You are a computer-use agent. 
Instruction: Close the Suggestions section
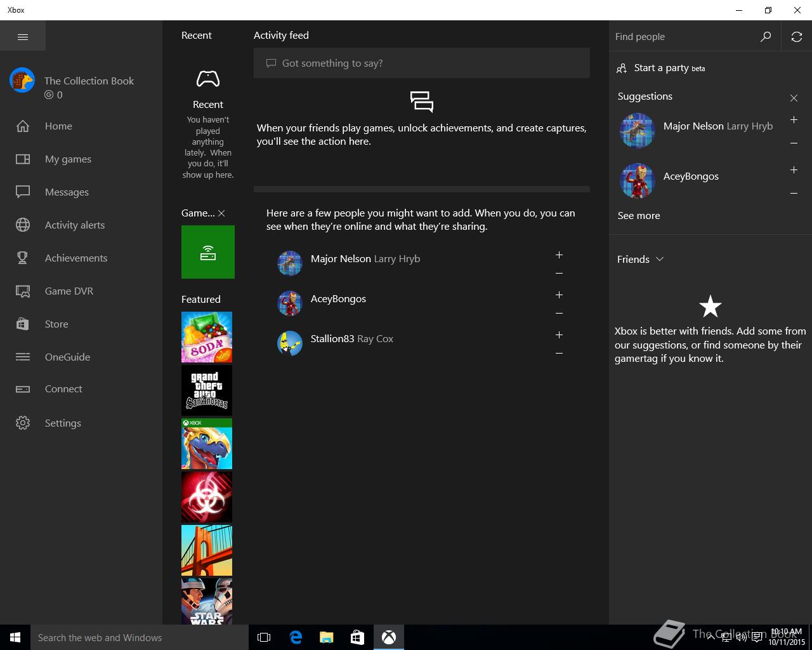click(x=794, y=98)
